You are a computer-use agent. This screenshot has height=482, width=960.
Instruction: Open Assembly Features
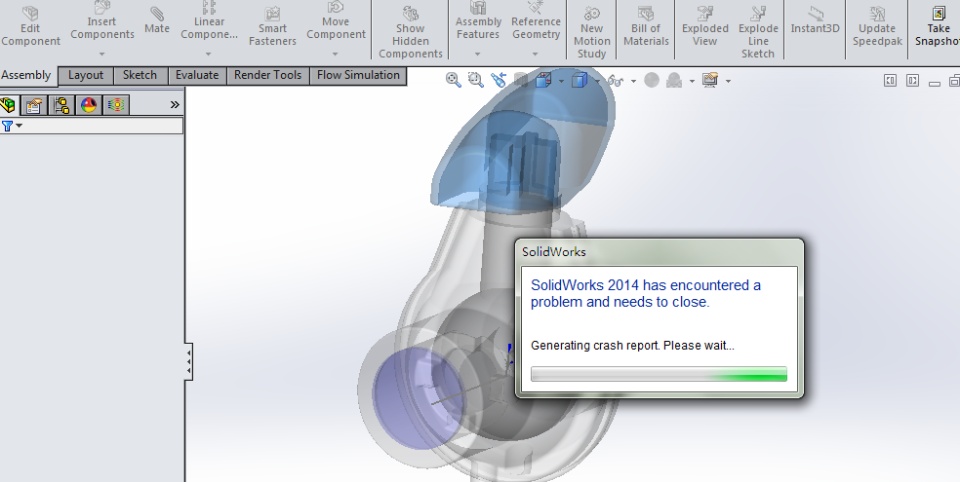(478, 22)
